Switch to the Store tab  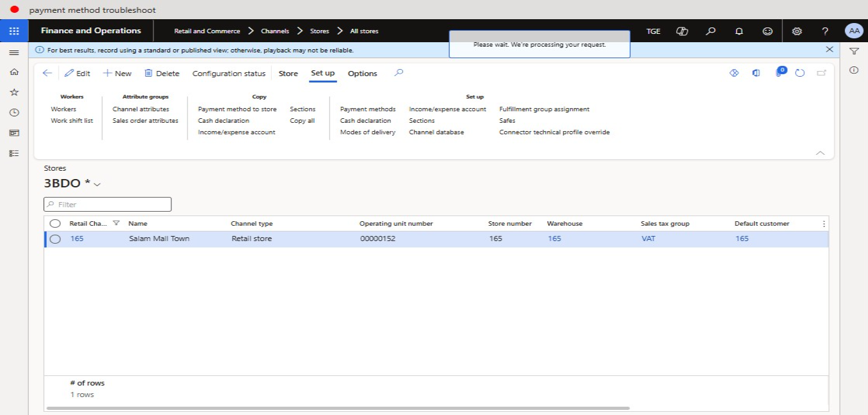288,74
